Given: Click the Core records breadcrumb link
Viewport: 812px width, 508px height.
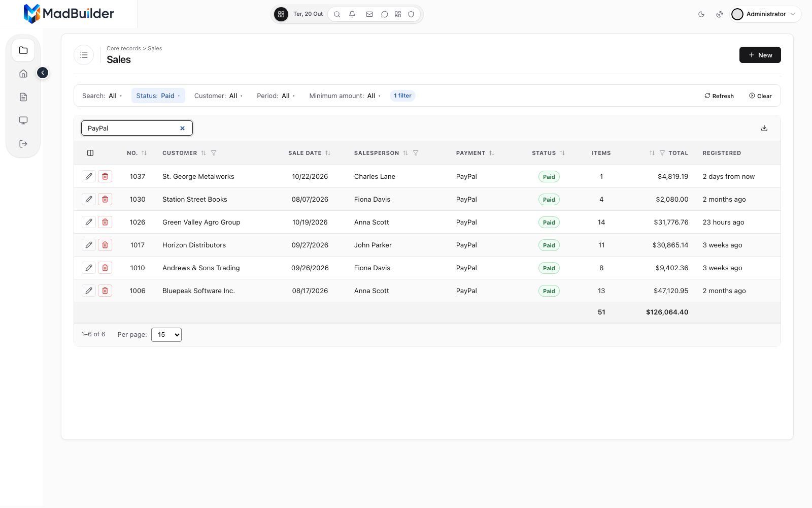Looking at the screenshot, I should 124,48.
